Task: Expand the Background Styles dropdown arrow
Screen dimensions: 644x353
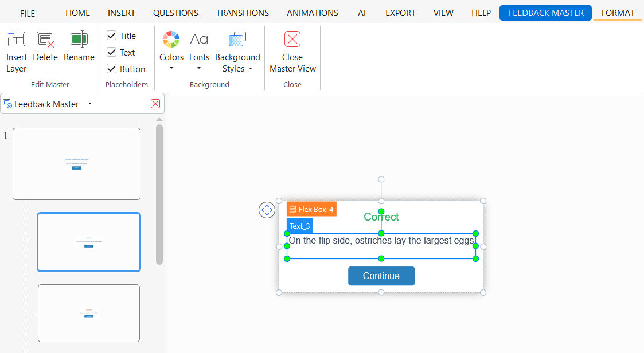Action: point(251,69)
